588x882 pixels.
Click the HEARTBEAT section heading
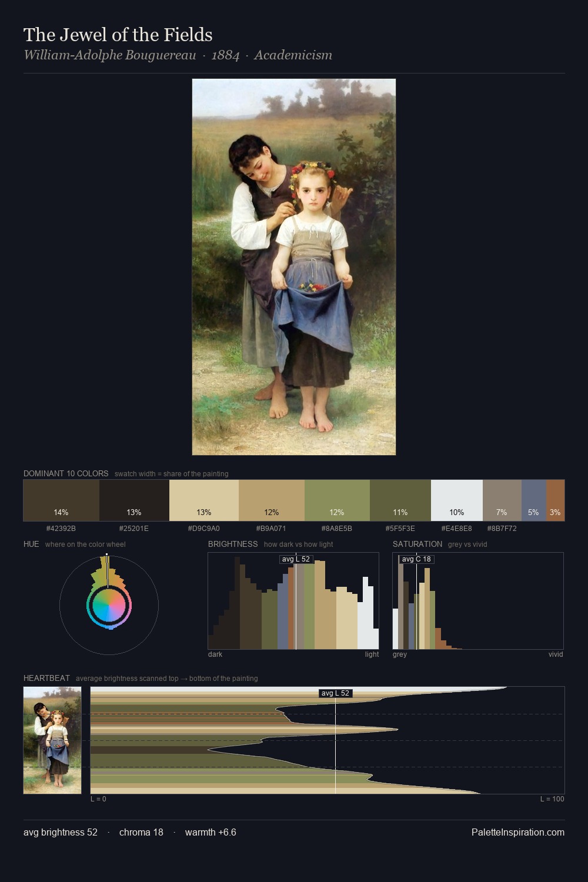[x=46, y=678]
